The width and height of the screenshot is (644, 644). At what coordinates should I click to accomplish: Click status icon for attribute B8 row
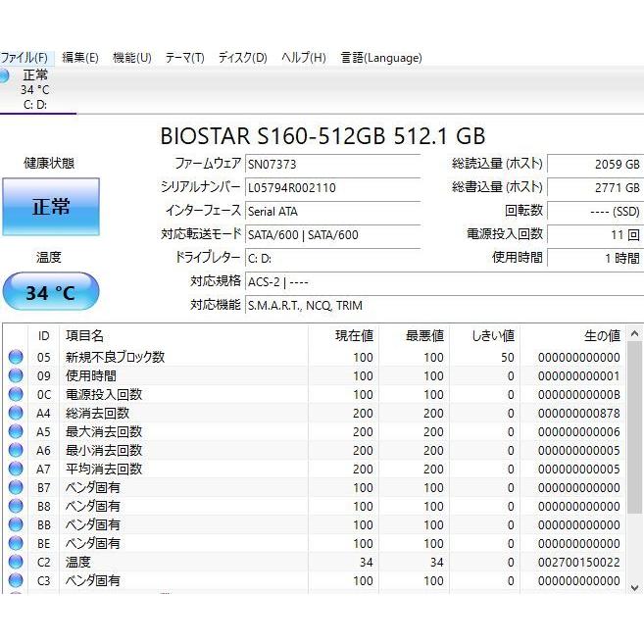pyautogui.click(x=16, y=506)
